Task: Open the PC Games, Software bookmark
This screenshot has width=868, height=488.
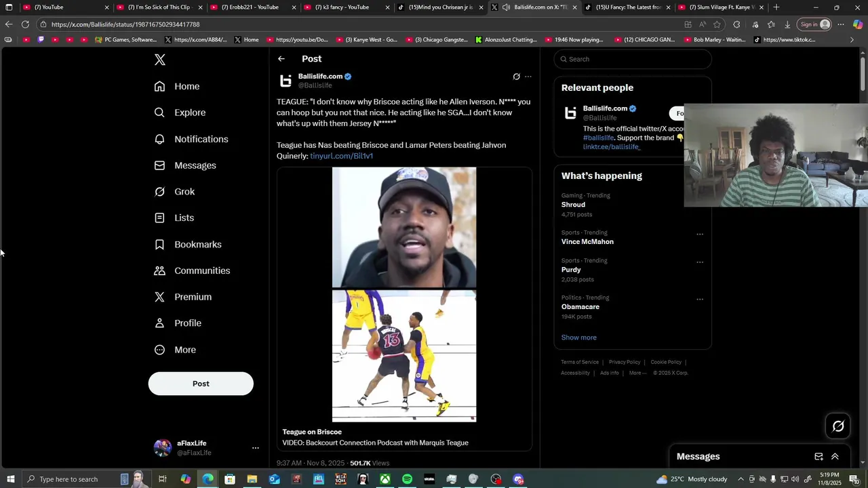Action: 126,40
